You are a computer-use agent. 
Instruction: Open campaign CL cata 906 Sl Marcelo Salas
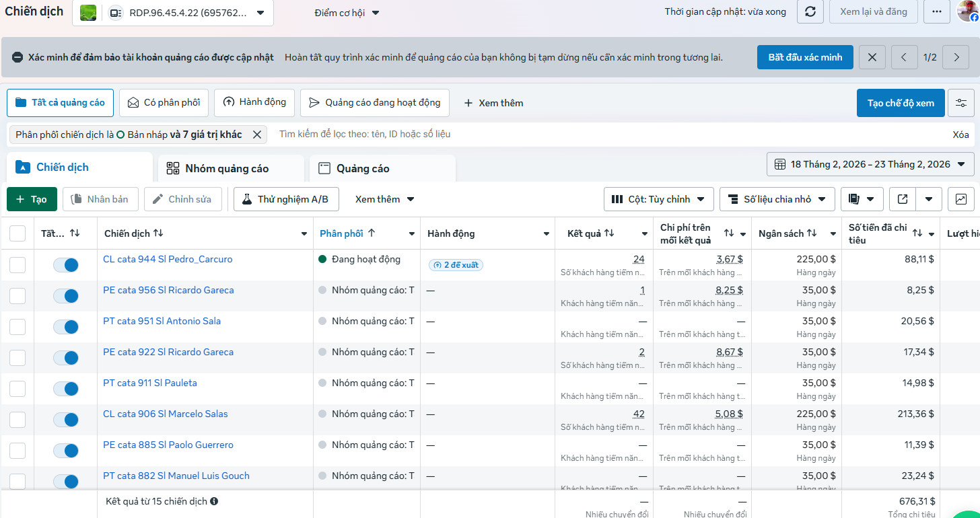[166, 414]
